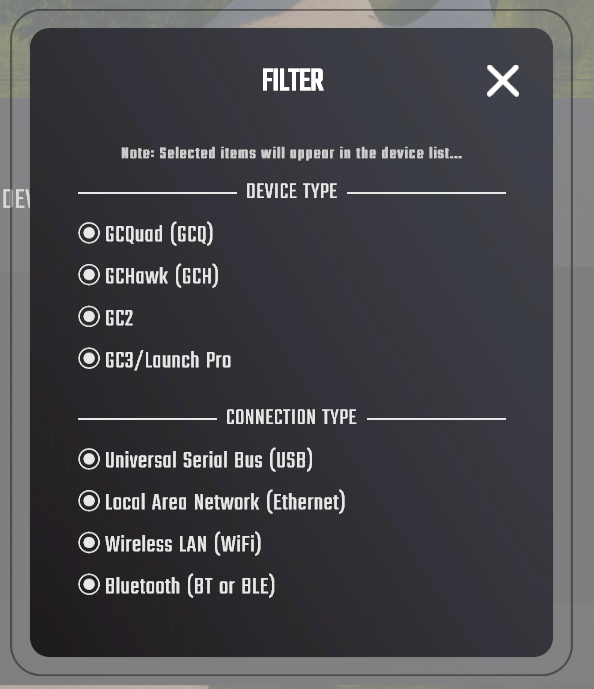Click the DEVICE TYPE section header
The width and height of the screenshot is (594, 689).
pos(292,191)
